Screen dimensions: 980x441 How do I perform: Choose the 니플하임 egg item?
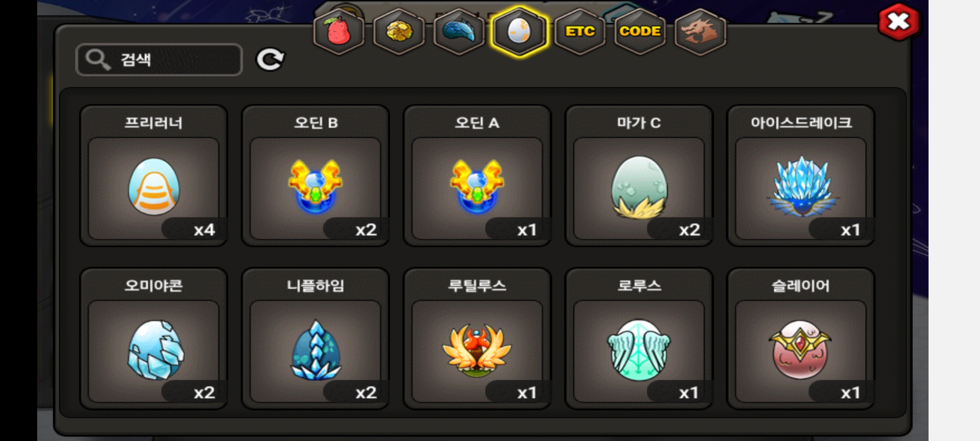pos(315,339)
